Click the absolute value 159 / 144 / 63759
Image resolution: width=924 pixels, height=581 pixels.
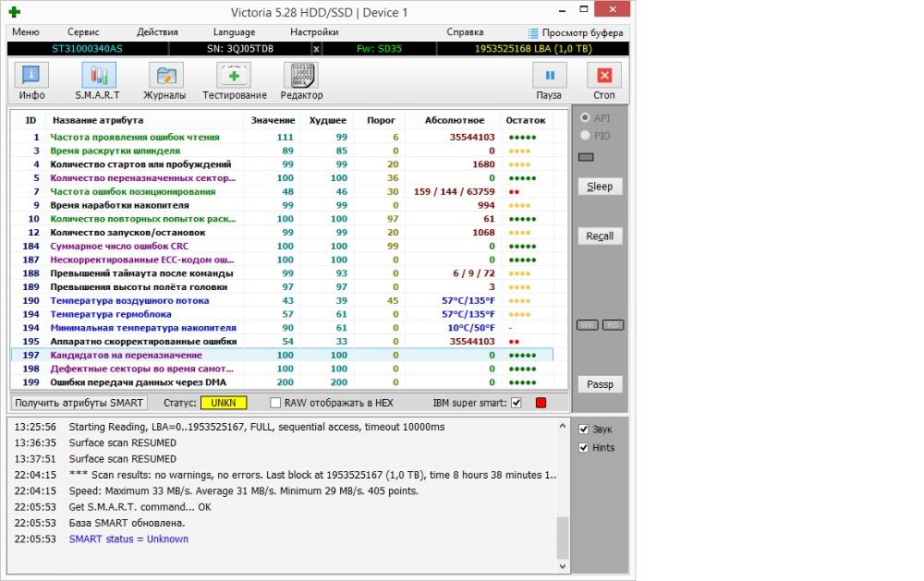[455, 191]
